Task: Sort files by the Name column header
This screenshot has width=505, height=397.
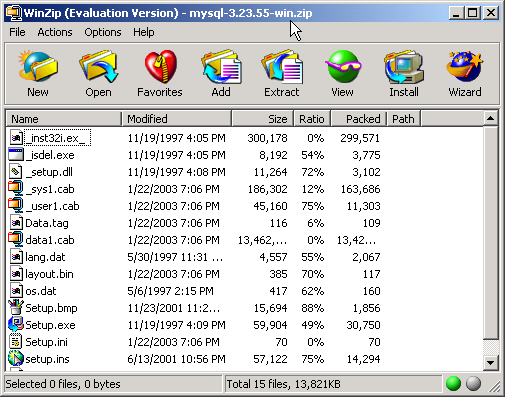Action: tap(63, 119)
